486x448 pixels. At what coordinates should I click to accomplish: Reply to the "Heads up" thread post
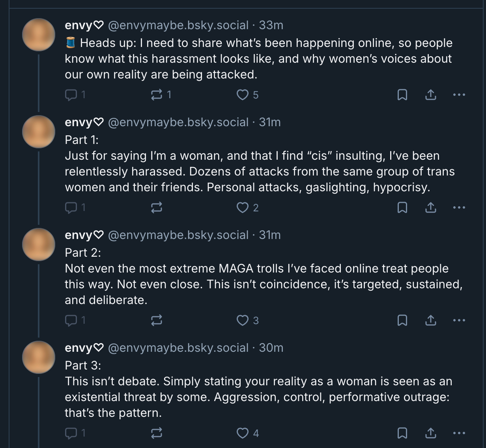click(x=71, y=95)
